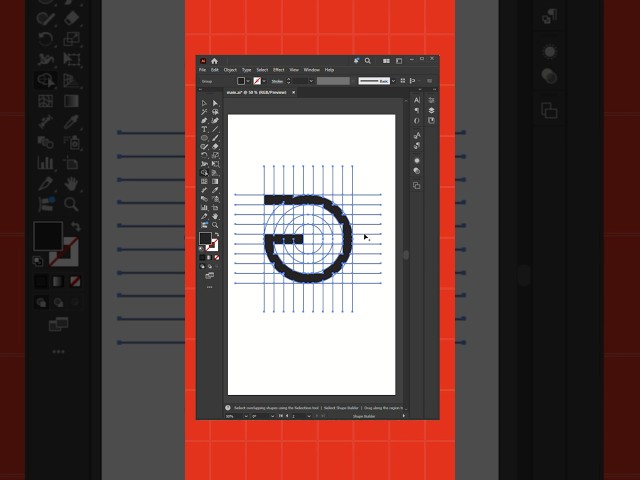
Task: Activate the Type tool
Action: point(204,129)
